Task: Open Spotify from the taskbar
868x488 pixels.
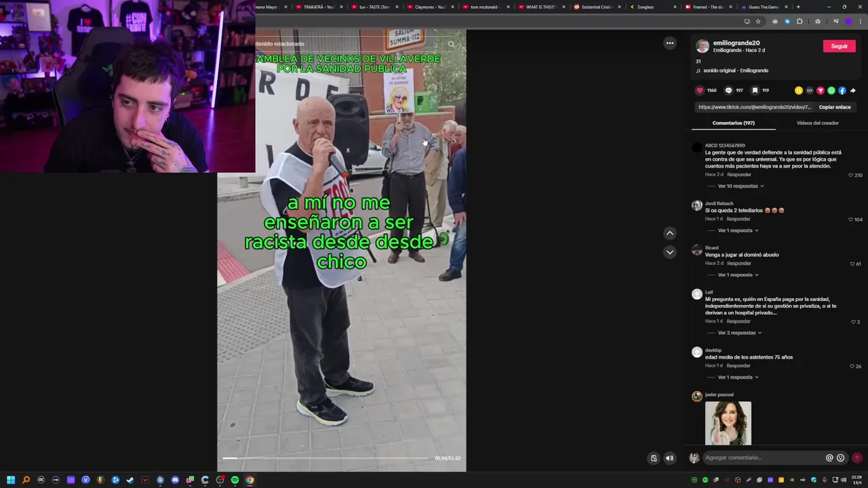Action: point(235,480)
